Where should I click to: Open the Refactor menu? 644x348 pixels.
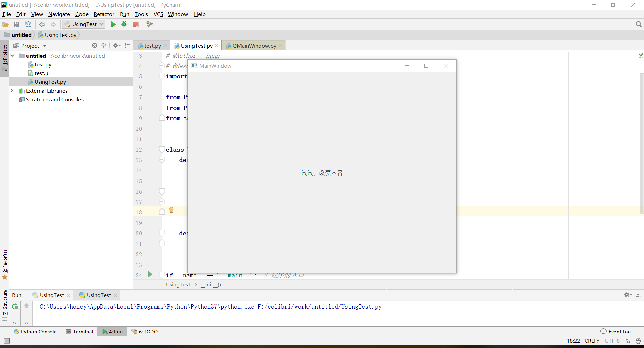pos(104,14)
